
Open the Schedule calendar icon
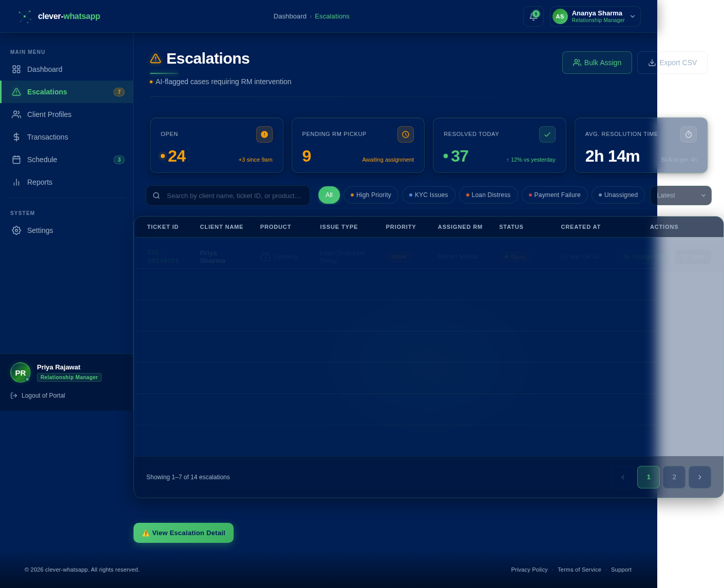pos(16,160)
